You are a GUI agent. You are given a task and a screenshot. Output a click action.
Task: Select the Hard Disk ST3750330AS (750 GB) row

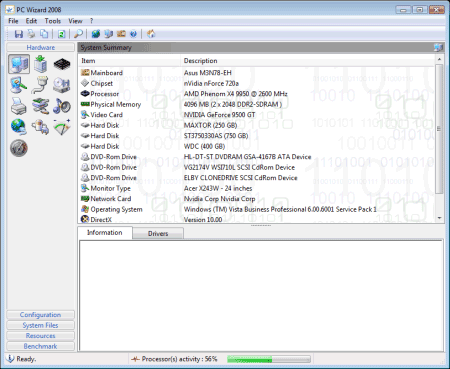pos(257,136)
